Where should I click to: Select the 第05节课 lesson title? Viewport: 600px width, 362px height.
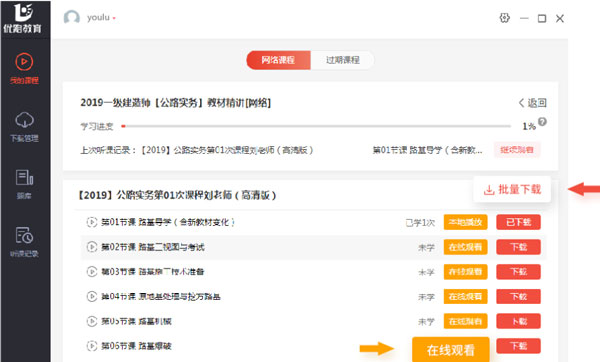136,321
